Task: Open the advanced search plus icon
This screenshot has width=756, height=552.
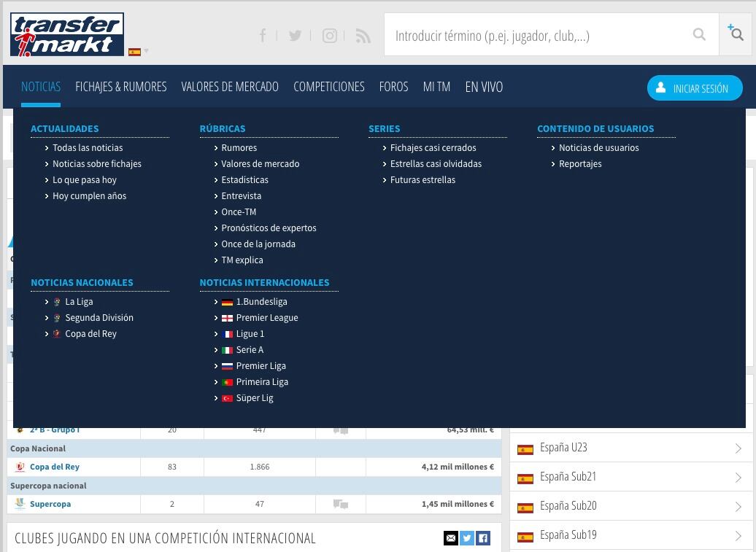Action: (x=736, y=34)
